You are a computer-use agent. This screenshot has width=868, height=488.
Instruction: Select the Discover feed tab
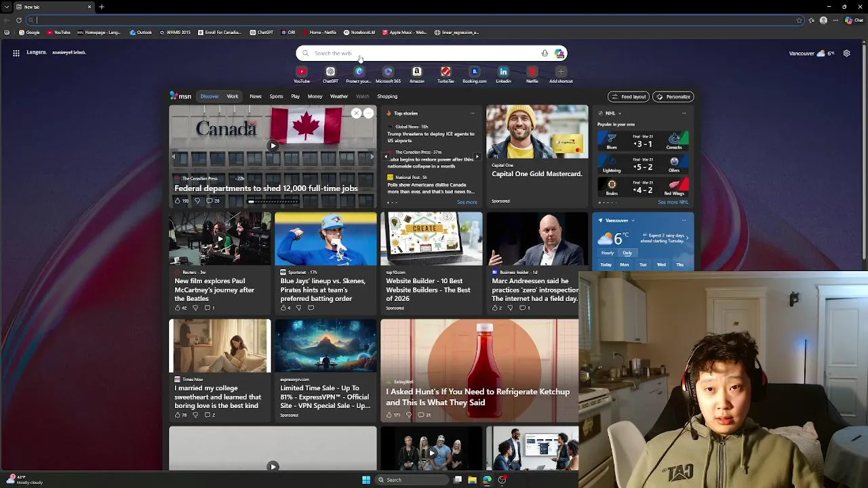point(210,96)
